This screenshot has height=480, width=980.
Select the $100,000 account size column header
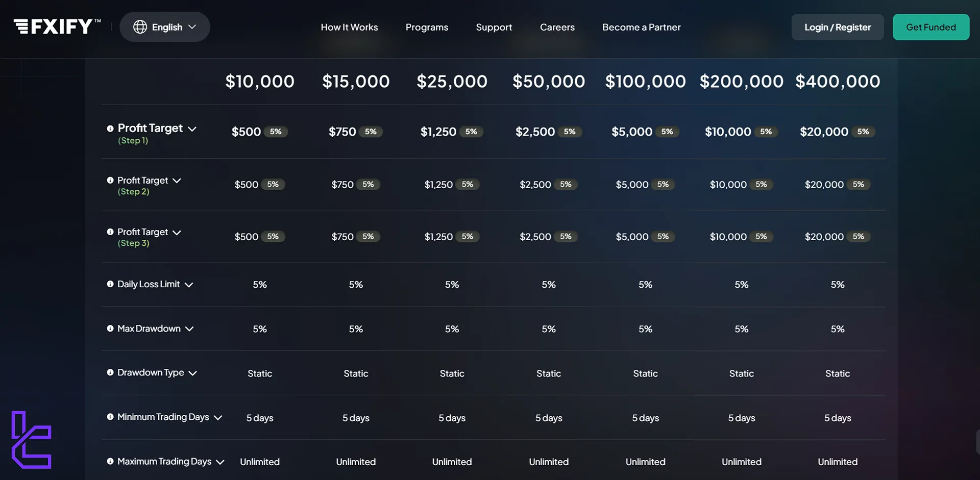click(x=645, y=82)
